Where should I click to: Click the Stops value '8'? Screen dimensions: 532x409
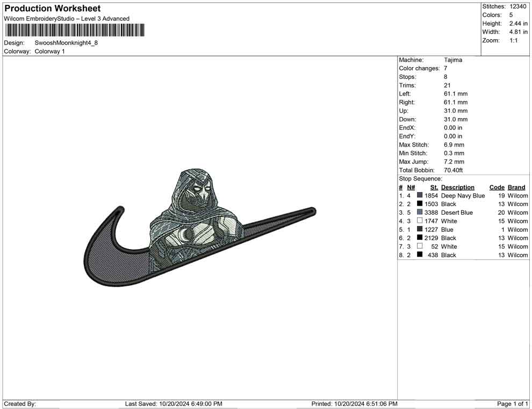click(445, 77)
